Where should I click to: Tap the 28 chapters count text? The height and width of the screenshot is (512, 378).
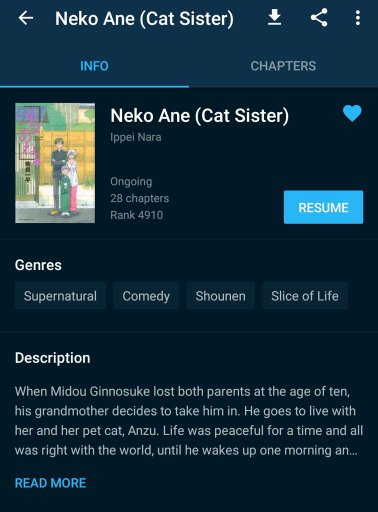(140, 198)
